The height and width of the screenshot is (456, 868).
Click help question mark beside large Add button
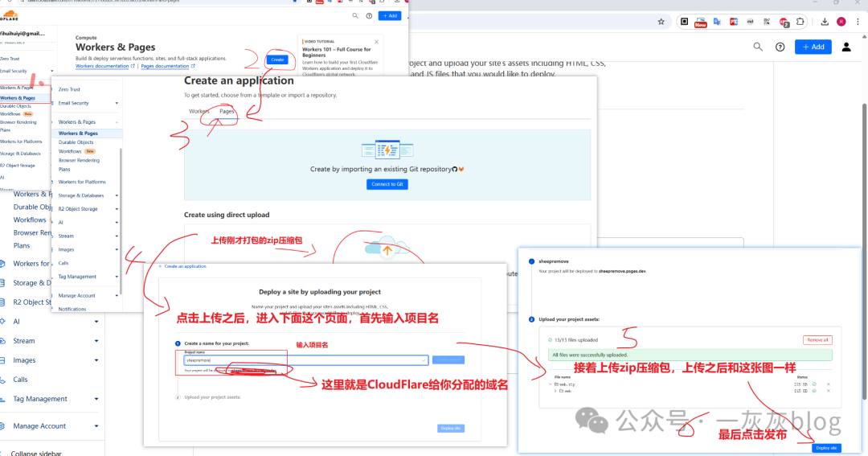pos(780,47)
